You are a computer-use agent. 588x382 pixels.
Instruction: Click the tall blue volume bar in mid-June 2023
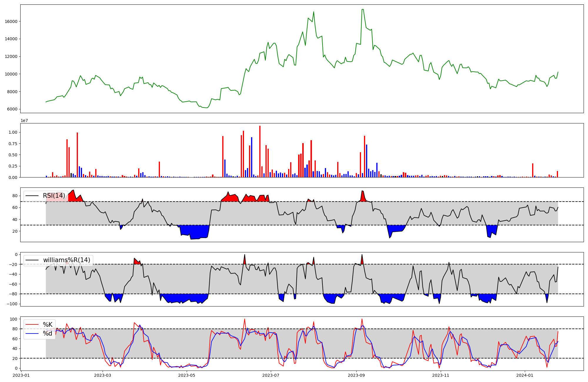coord(252,157)
